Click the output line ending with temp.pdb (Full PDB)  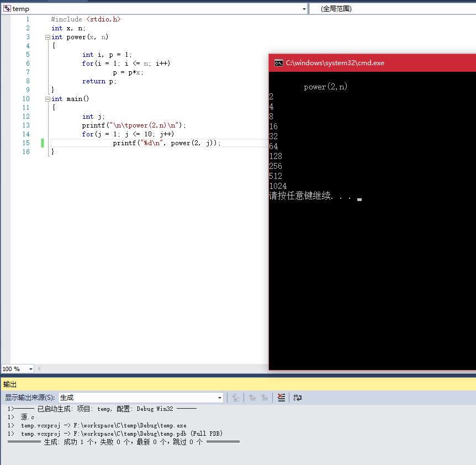115,434
